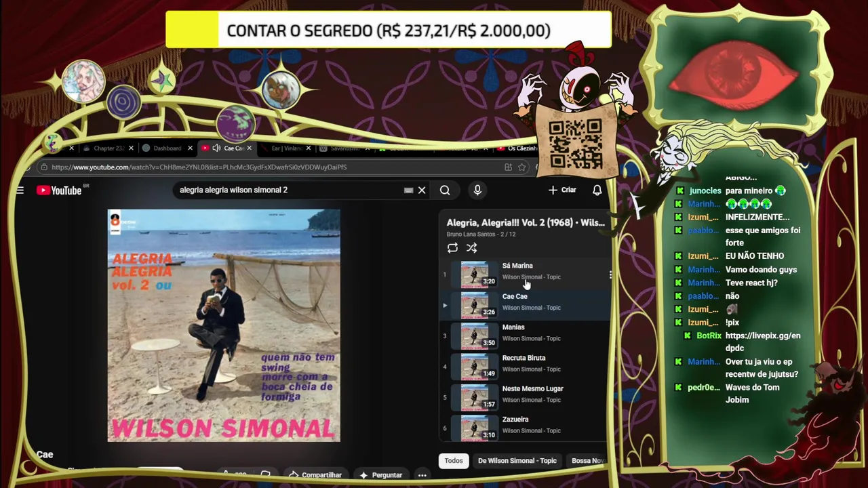
Task: Open the on-screen keyboard icon in search
Action: tap(408, 190)
